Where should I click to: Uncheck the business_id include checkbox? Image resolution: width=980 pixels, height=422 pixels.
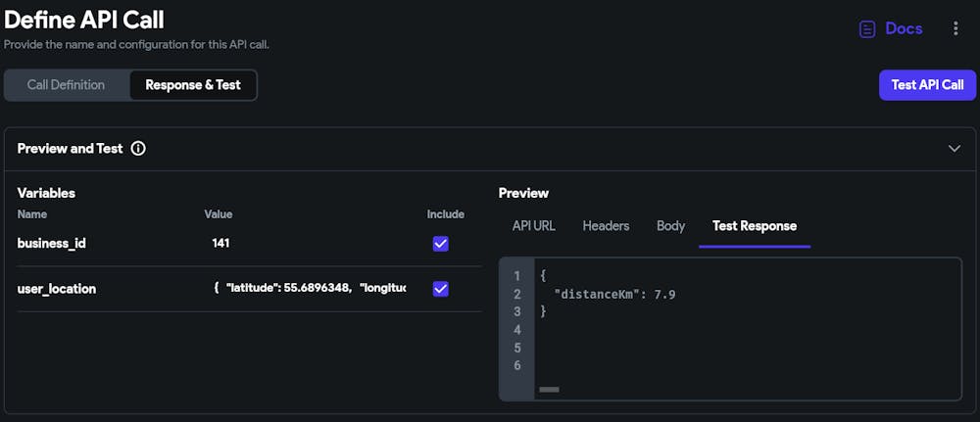[441, 243]
